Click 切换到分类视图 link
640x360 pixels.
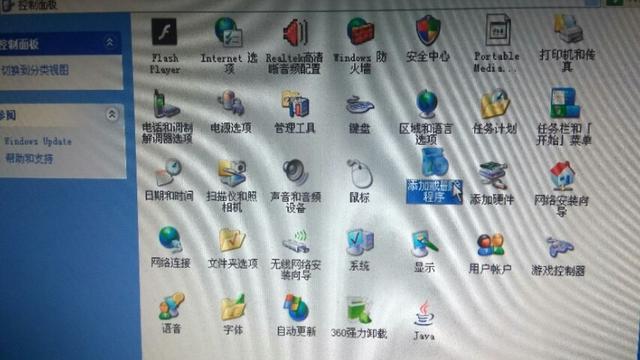tap(35, 70)
